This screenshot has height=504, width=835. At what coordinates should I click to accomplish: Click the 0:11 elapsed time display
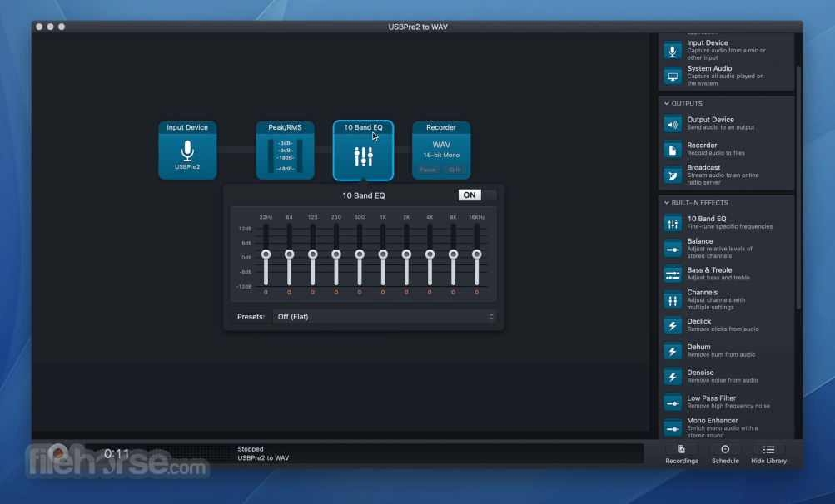click(117, 453)
